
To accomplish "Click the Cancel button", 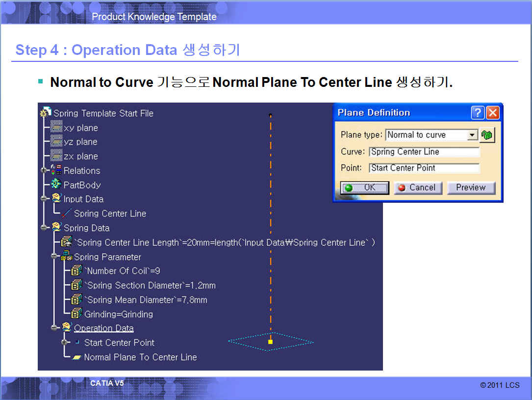I will (418, 187).
